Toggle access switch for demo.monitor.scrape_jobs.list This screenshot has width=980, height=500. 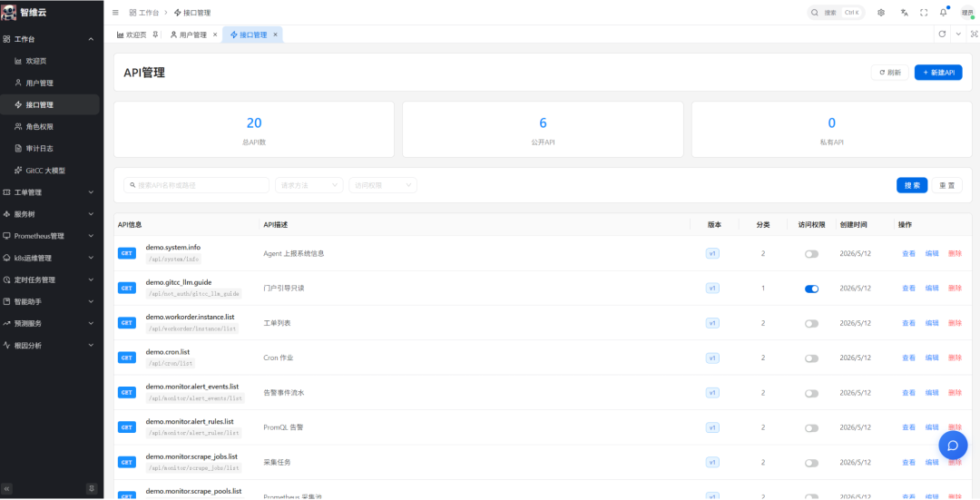tap(811, 463)
